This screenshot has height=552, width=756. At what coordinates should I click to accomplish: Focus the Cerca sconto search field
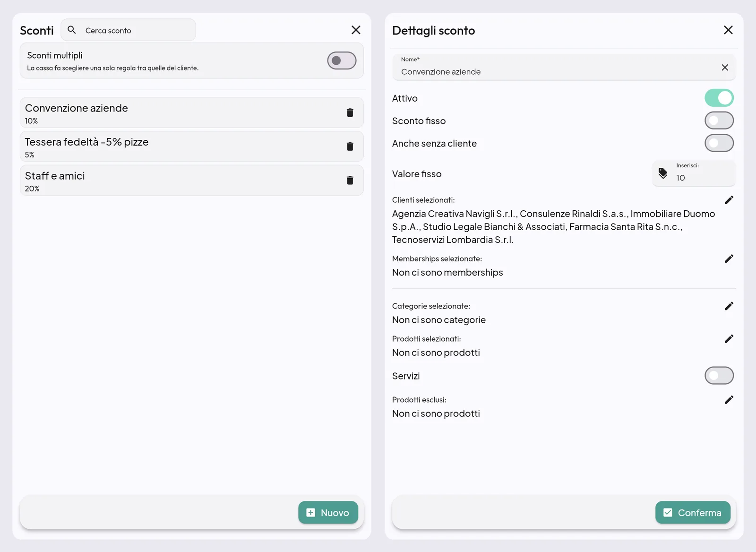[x=128, y=30]
